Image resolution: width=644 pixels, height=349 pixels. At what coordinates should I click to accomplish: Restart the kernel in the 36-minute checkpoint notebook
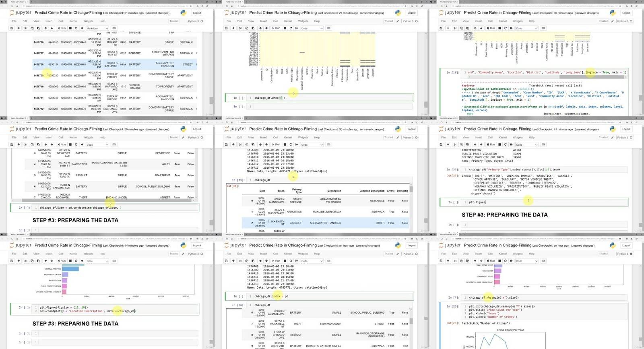[x=76, y=144]
